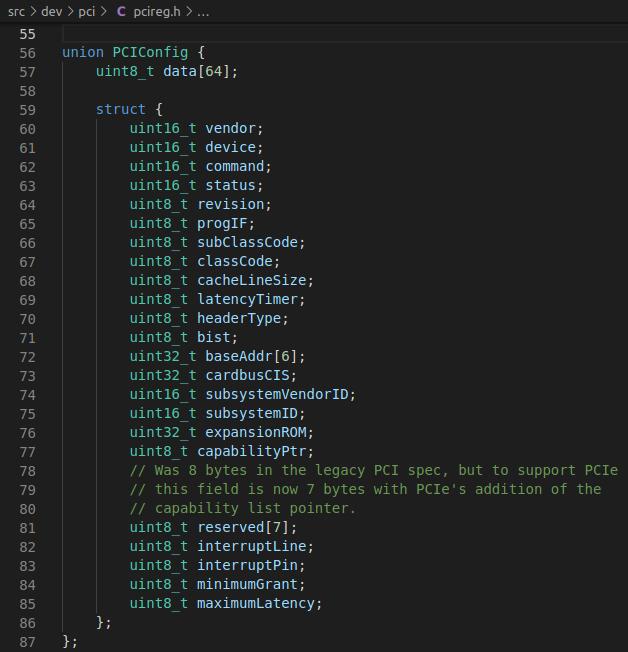
Task: Select the pci breadcrumb folder
Action: click(87, 12)
